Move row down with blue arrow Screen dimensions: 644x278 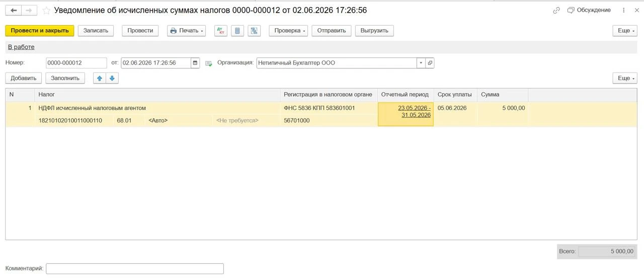(x=112, y=78)
